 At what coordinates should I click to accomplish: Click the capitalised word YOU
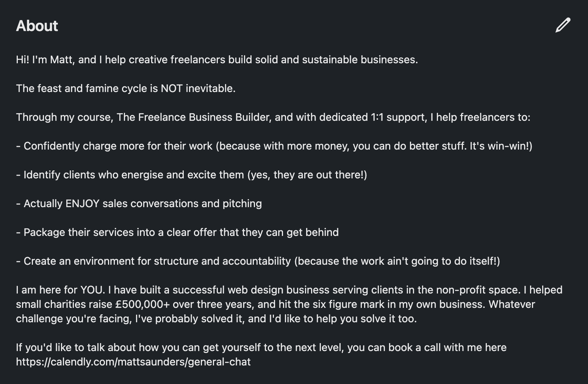[x=92, y=290]
